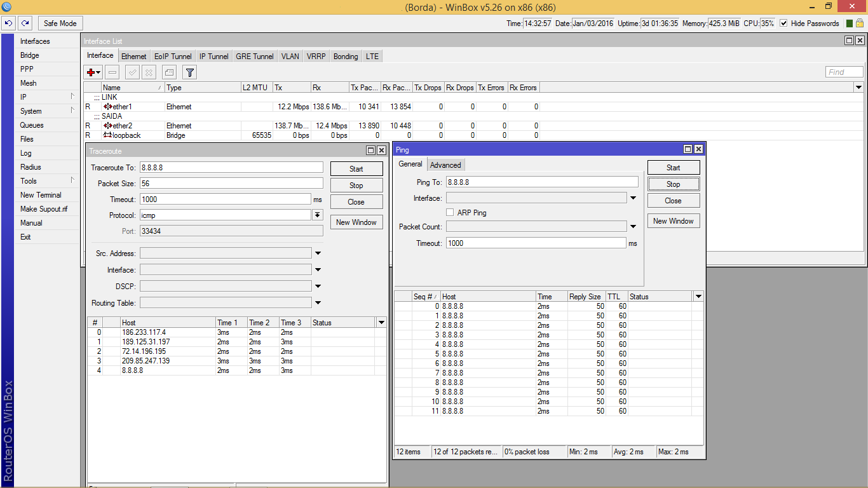Viewport: 868px width, 488px height.
Task: Open the Advanced tab in Ping
Action: (x=445, y=165)
